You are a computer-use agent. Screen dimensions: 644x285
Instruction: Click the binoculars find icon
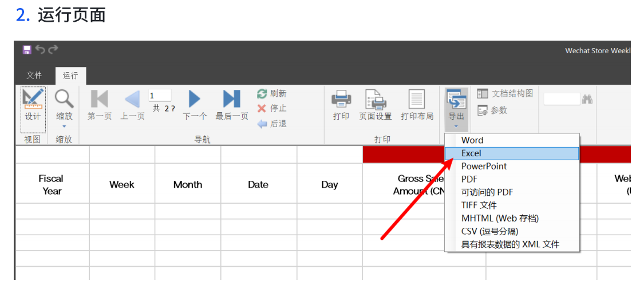click(587, 99)
